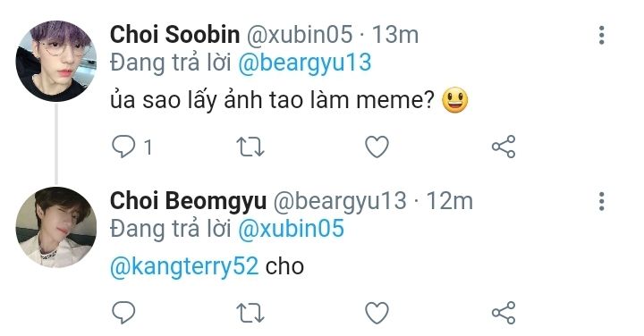Reply to Choi Soobin's tweet
Screen dimensions: 644x336
tap(123, 147)
